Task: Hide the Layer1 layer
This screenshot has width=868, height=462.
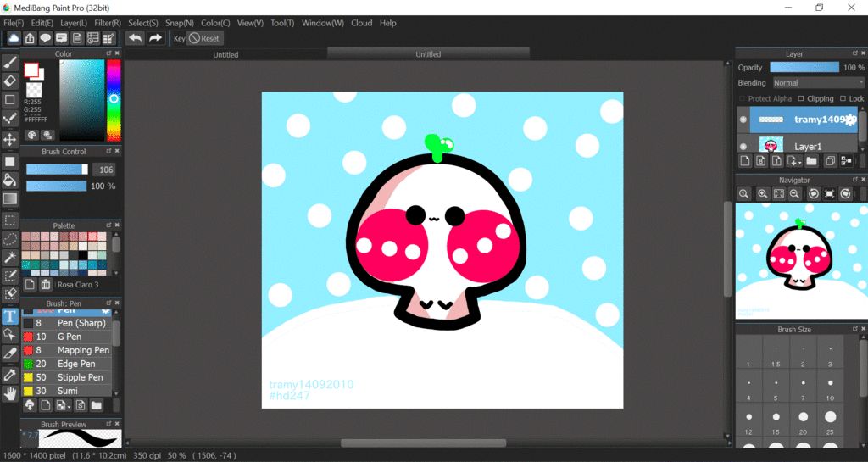Action: pos(743,147)
